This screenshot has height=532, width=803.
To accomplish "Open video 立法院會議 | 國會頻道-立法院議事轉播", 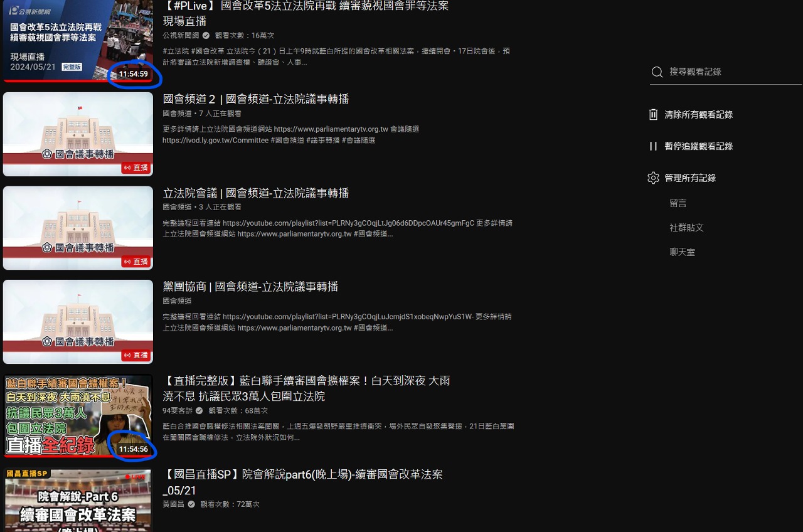I will [256, 193].
